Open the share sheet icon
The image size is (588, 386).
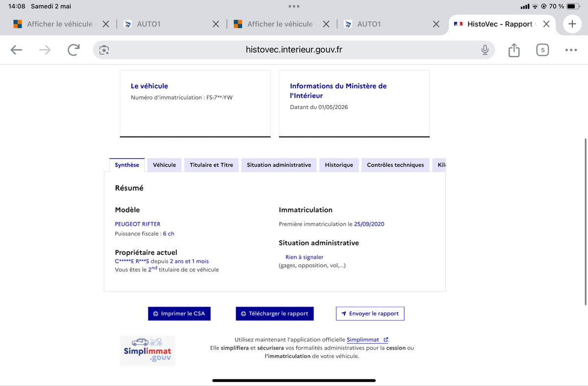514,50
